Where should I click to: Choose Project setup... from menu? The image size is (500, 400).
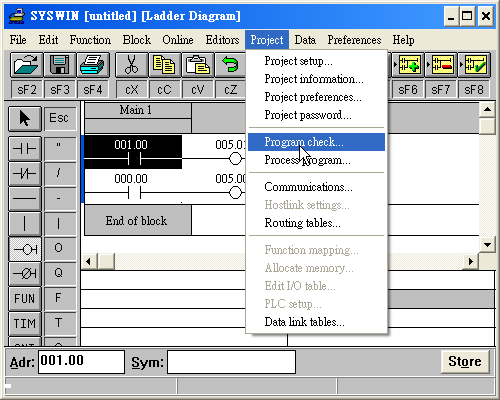[316, 61]
